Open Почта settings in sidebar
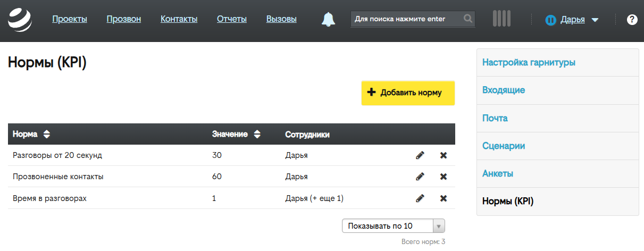 click(x=557, y=118)
